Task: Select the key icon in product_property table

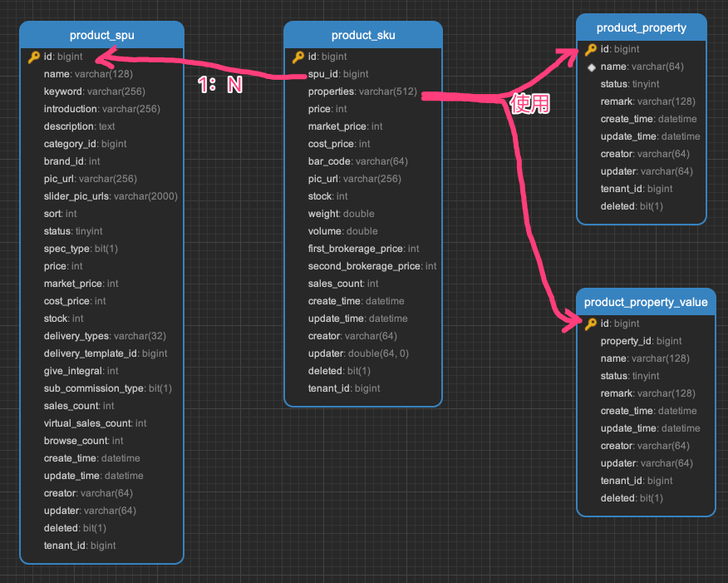Action: click(591, 50)
